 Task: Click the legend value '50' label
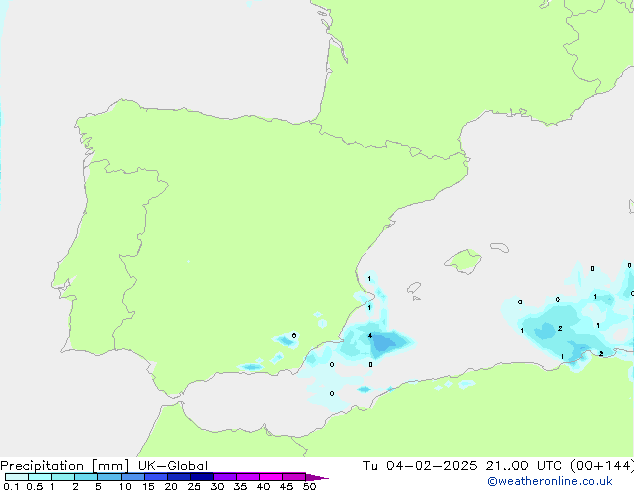click(309, 486)
